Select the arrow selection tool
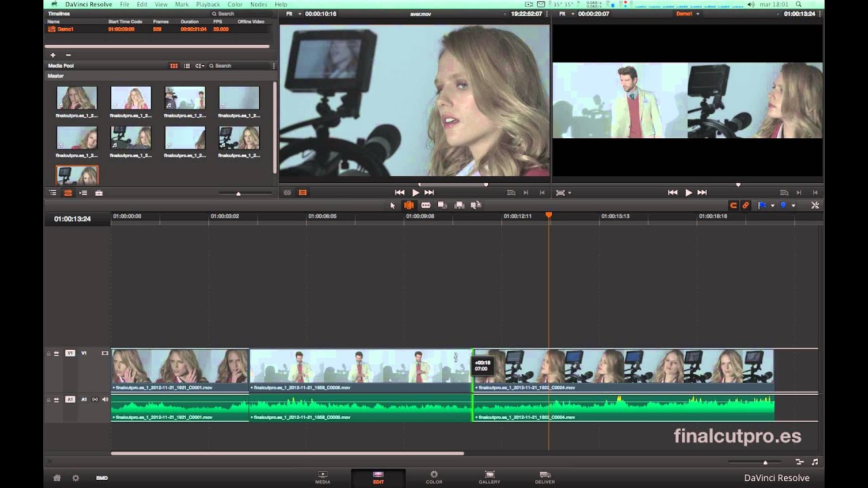This screenshot has height=488, width=868. tap(393, 205)
